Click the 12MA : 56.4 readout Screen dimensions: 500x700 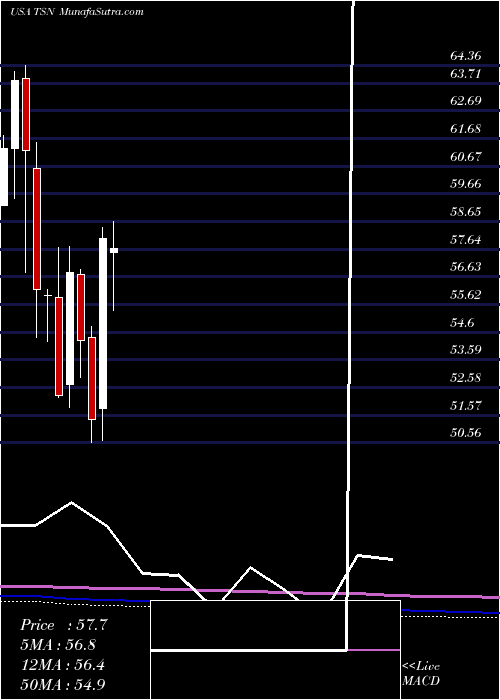[x=62, y=665]
